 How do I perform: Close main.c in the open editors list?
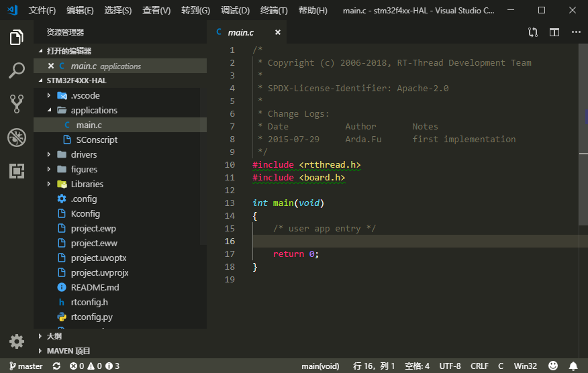pyautogui.click(x=51, y=66)
